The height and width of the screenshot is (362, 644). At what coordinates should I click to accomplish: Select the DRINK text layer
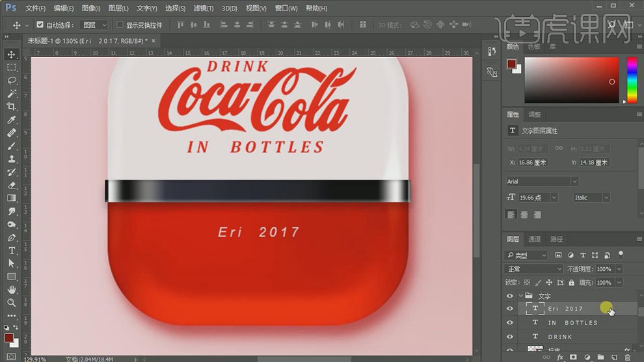pyautogui.click(x=559, y=337)
